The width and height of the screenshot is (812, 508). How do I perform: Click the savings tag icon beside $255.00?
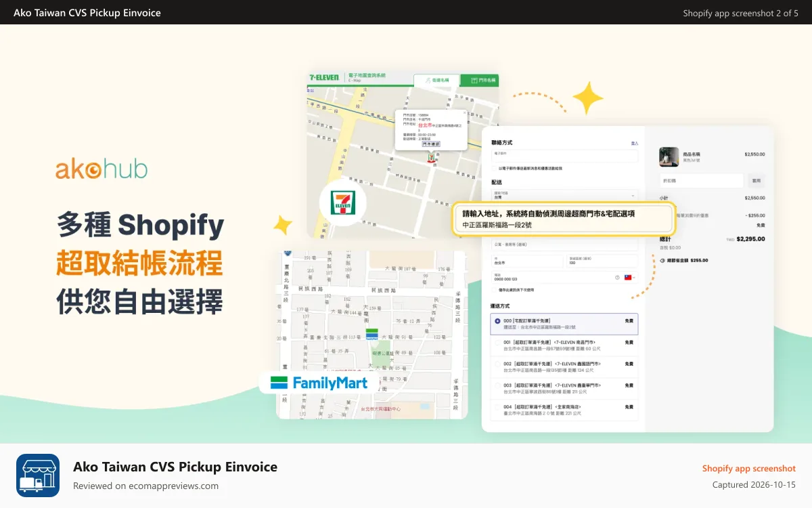pyautogui.click(x=662, y=260)
